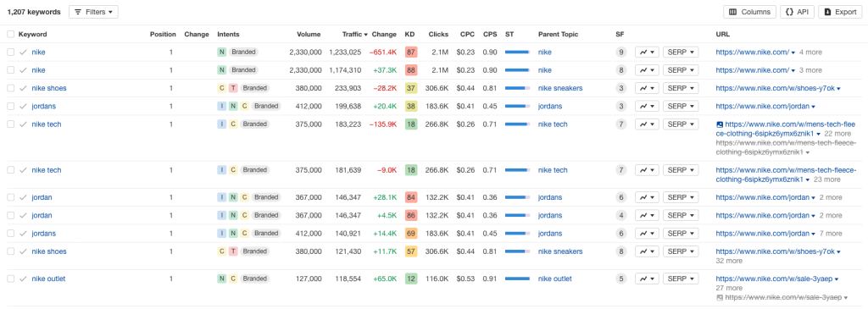Click the T intent badge in the 233,903 traffic row
Screen dimensions: 868x309
[233, 88]
